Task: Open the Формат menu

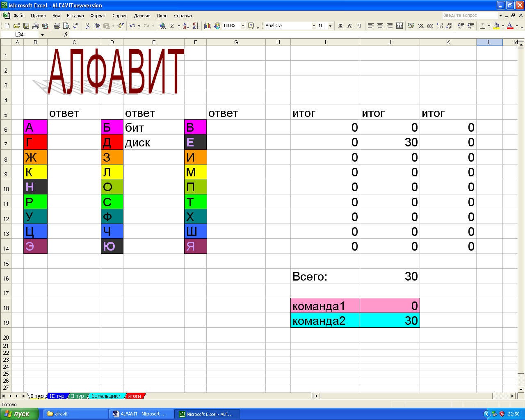Action: tap(98, 16)
